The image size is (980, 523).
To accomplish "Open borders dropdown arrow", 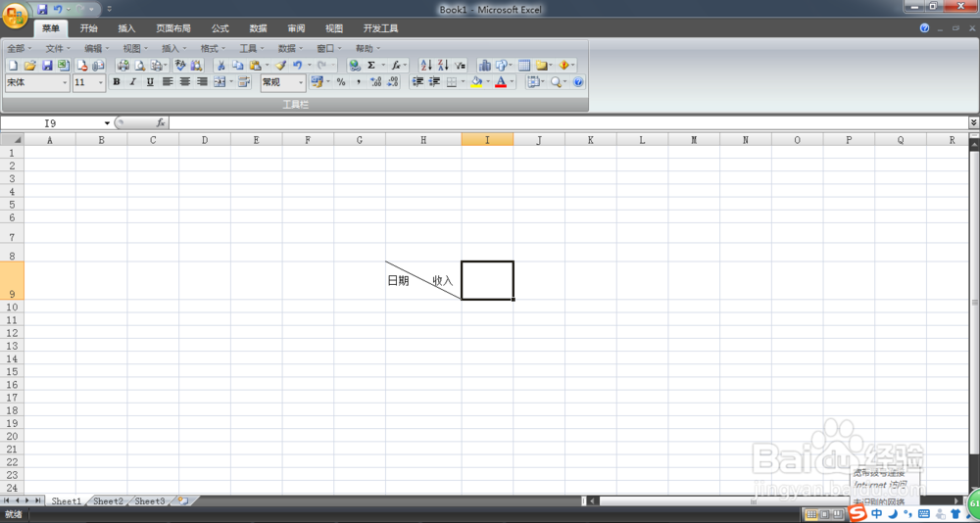I will coord(464,82).
